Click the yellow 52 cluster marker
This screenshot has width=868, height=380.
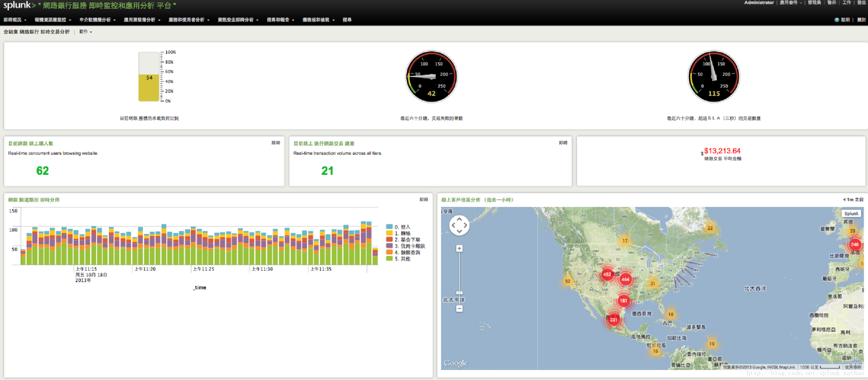point(568,281)
